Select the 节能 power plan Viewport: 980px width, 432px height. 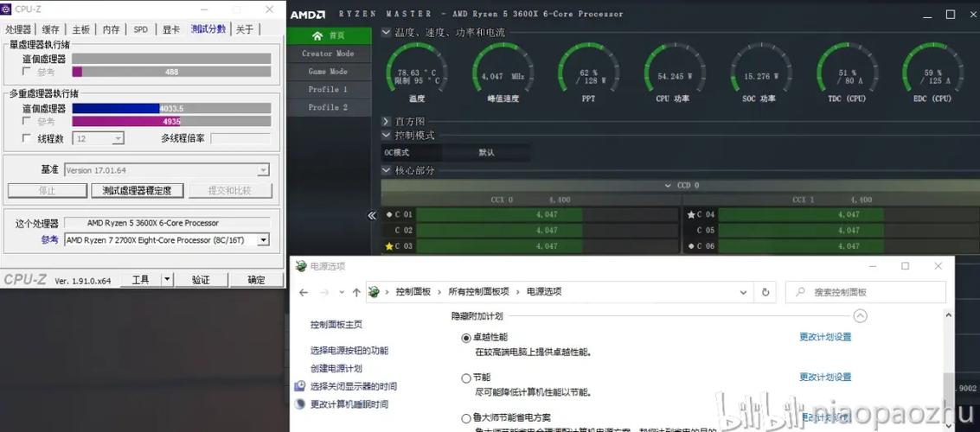click(465, 378)
